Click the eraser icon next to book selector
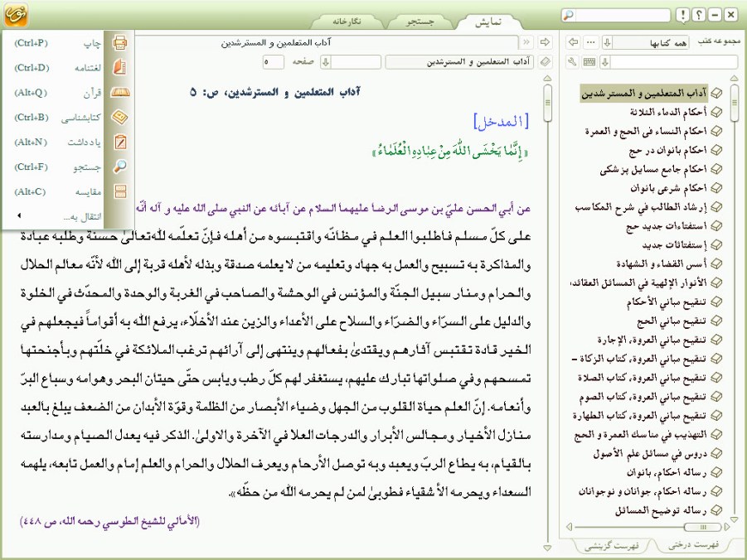 coord(545,62)
